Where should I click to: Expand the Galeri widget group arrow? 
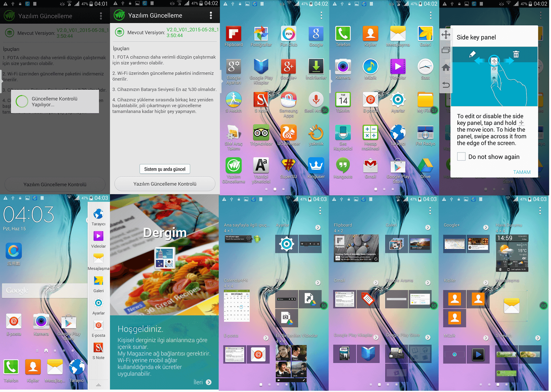point(428,228)
